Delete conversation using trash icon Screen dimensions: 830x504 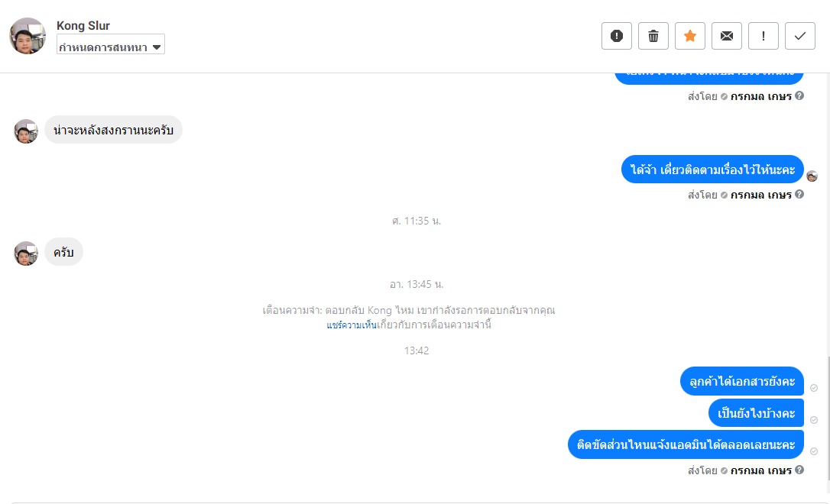(x=653, y=36)
